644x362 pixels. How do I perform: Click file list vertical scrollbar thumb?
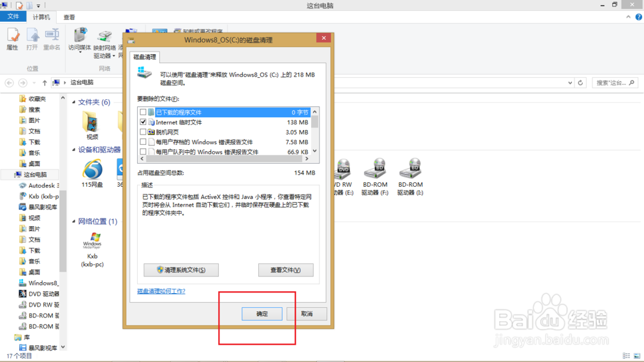[315, 122]
